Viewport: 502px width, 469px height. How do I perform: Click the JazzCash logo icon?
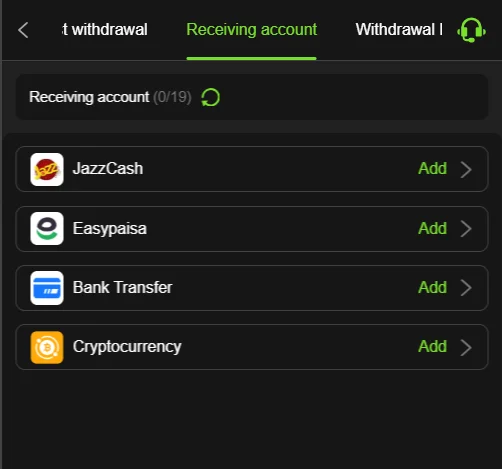click(x=47, y=169)
